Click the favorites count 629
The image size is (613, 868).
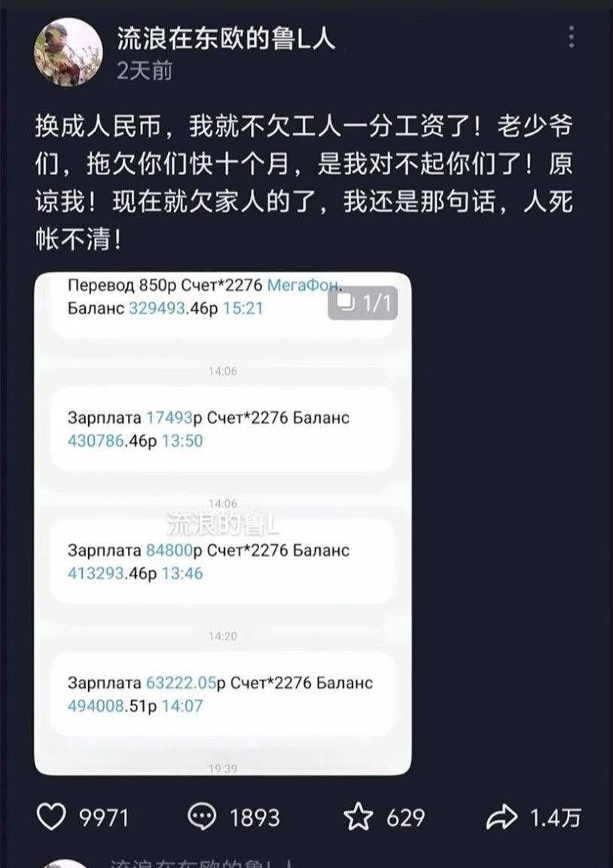[406, 818]
